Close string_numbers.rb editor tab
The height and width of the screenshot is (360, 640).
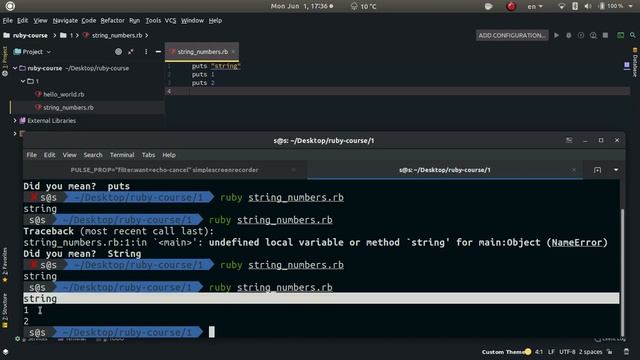(233, 52)
